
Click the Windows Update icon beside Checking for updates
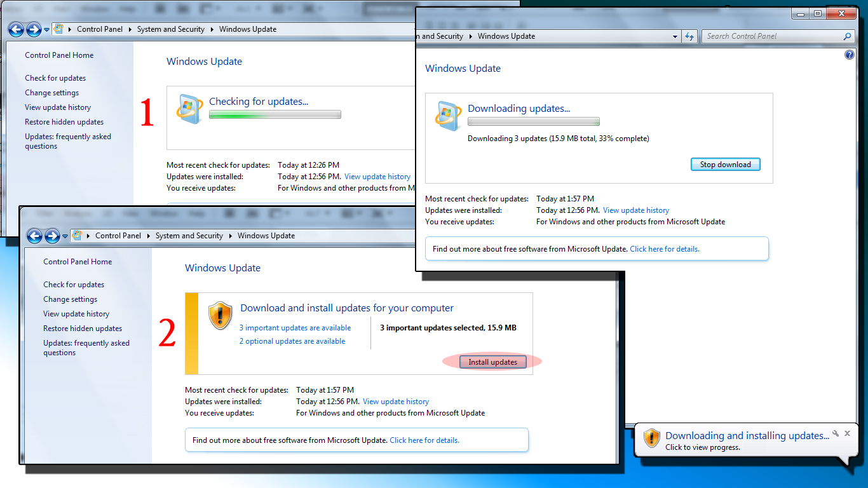[190, 109]
